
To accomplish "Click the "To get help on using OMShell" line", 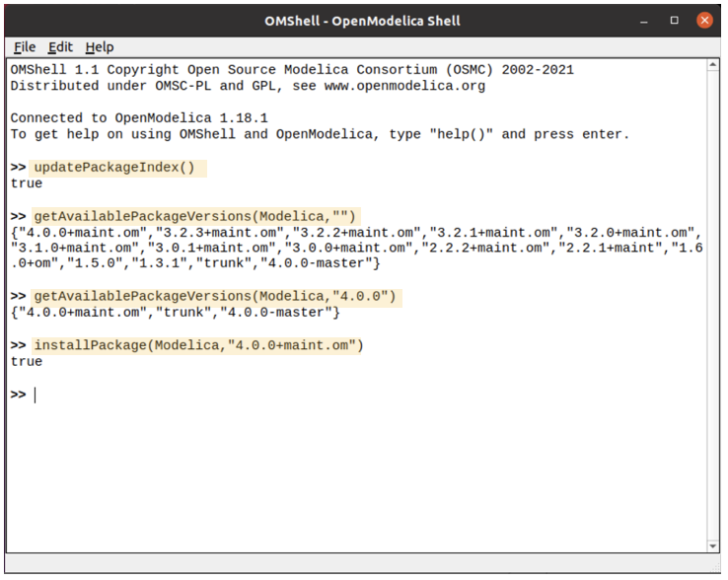I will [321, 134].
